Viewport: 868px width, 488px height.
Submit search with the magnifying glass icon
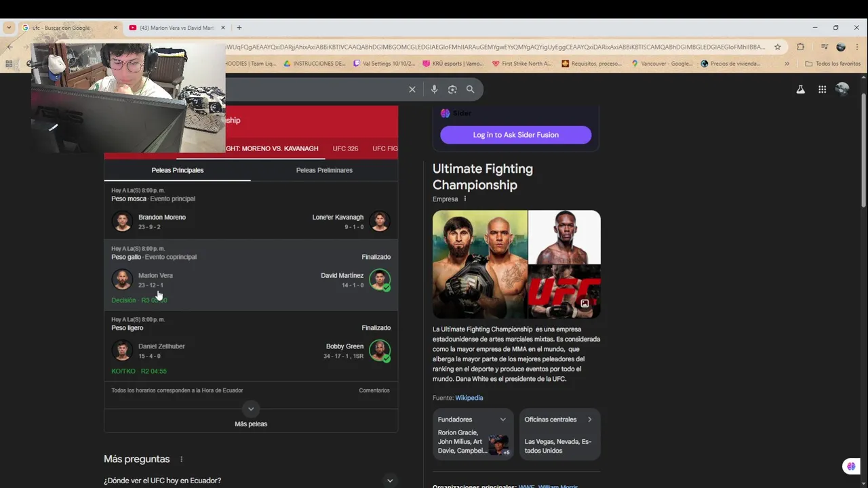pyautogui.click(x=470, y=89)
